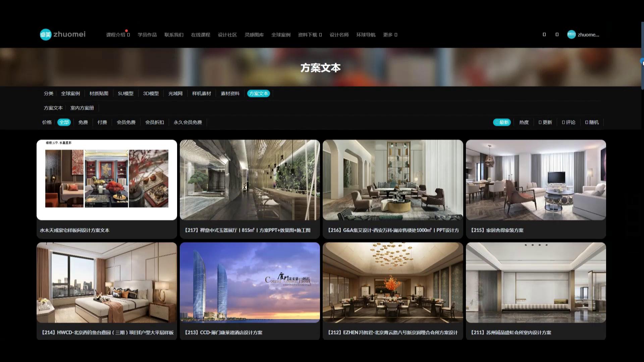The image size is (644, 362).
Task: Sort results by 随机
Action: (x=592, y=122)
